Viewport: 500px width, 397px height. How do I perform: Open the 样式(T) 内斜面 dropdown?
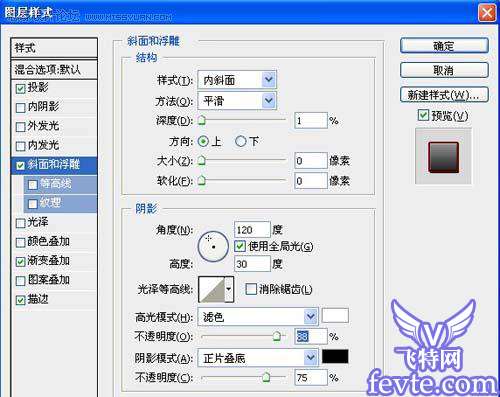point(237,80)
